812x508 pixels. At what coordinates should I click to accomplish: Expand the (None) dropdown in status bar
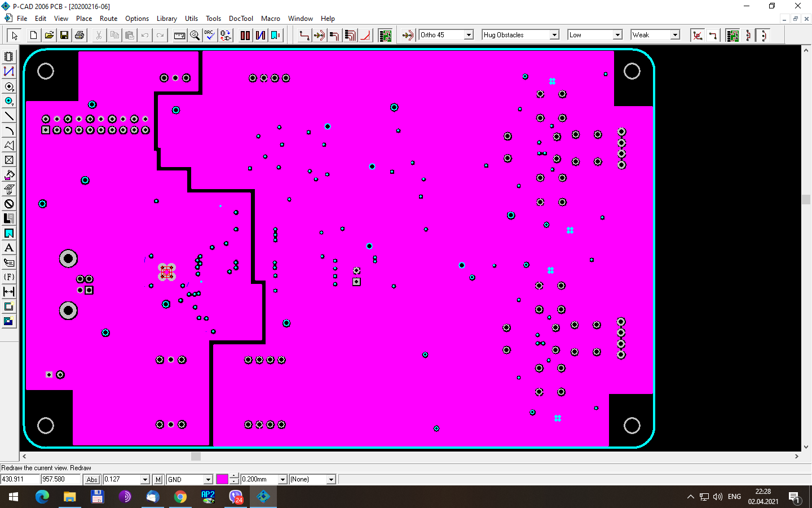[332, 479]
